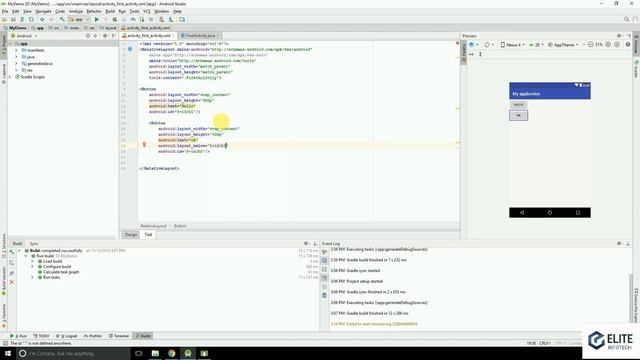Open design surface layers dropdown in Preview

click(473, 44)
